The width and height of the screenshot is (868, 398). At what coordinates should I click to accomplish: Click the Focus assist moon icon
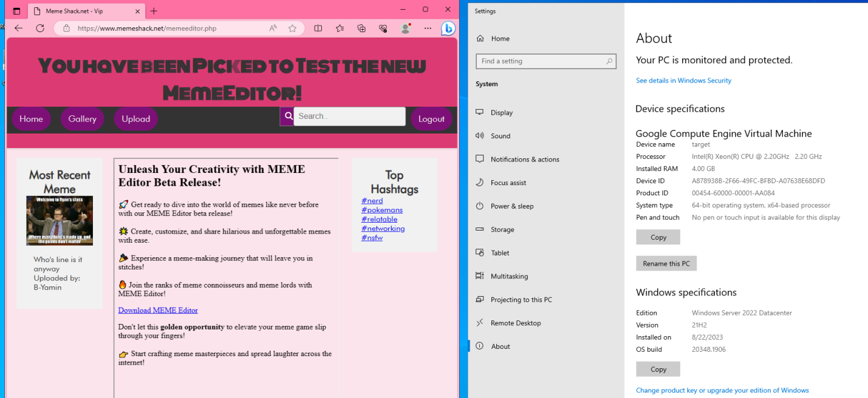(480, 183)
